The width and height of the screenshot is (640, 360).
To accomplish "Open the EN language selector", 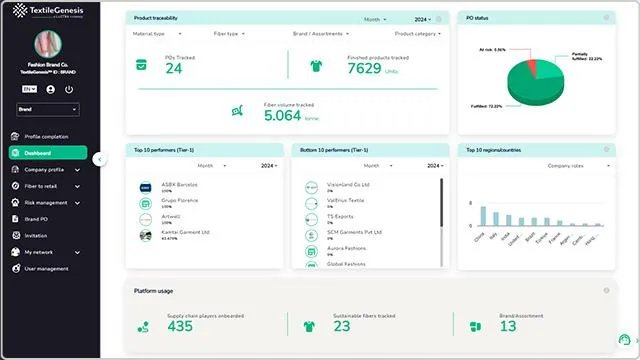I will (29, 89).
